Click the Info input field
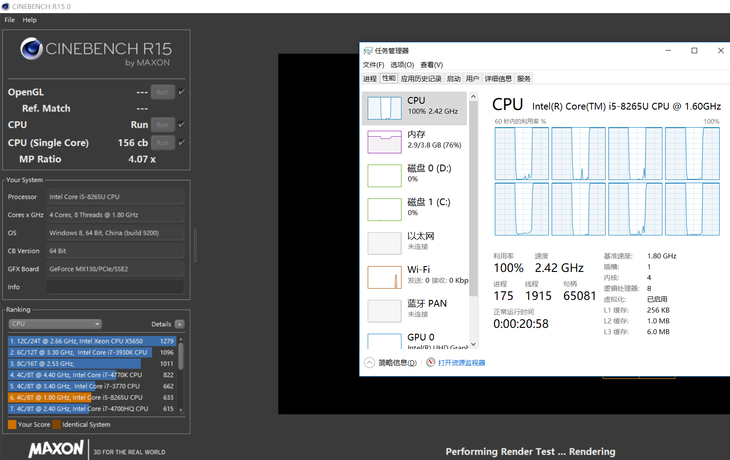Viewport: 730px width, 460px height. tap(115, 287)
